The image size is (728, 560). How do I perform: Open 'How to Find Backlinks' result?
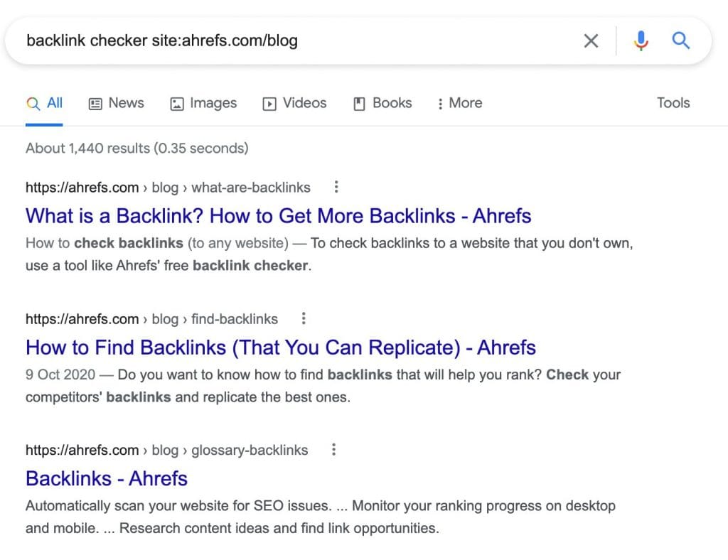point(280,347)
